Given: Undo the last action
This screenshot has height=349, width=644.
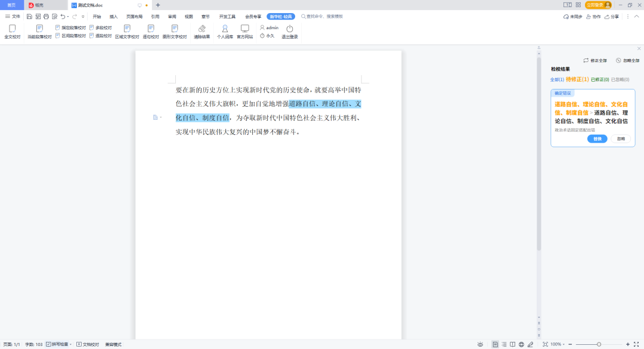Looking at the screenshot, I should [x=63, y=17].
